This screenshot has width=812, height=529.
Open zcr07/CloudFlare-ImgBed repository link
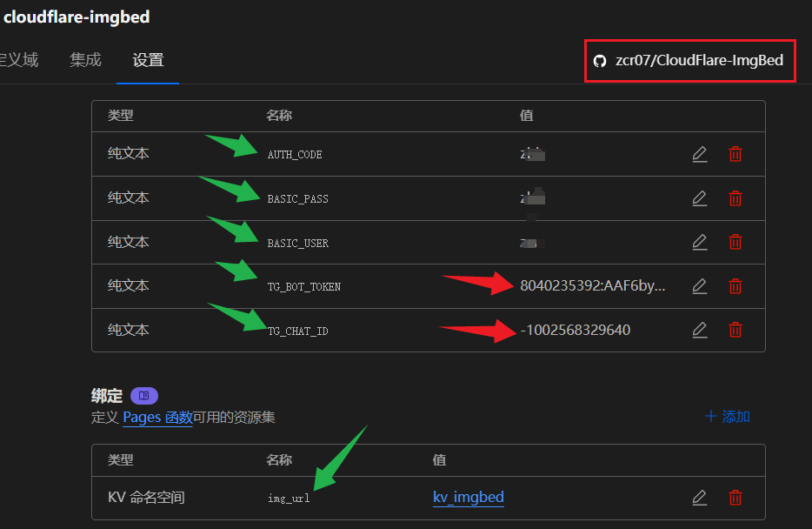[x=699, y=61]
